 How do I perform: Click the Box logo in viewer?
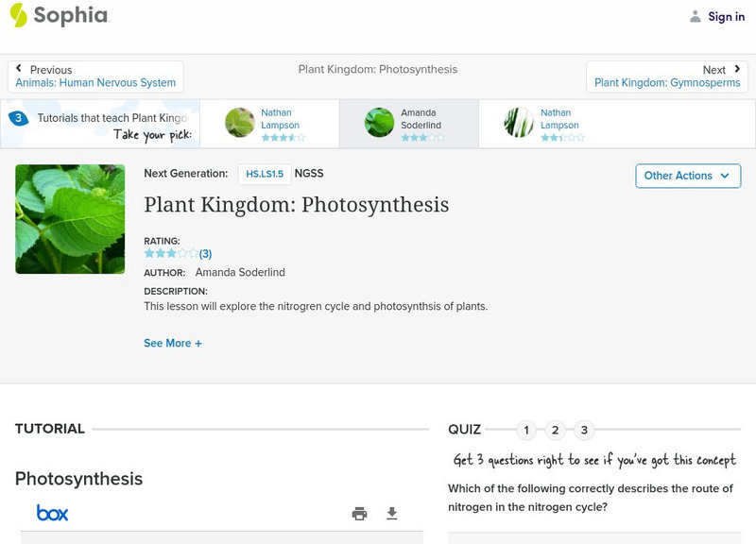(53, 513)
